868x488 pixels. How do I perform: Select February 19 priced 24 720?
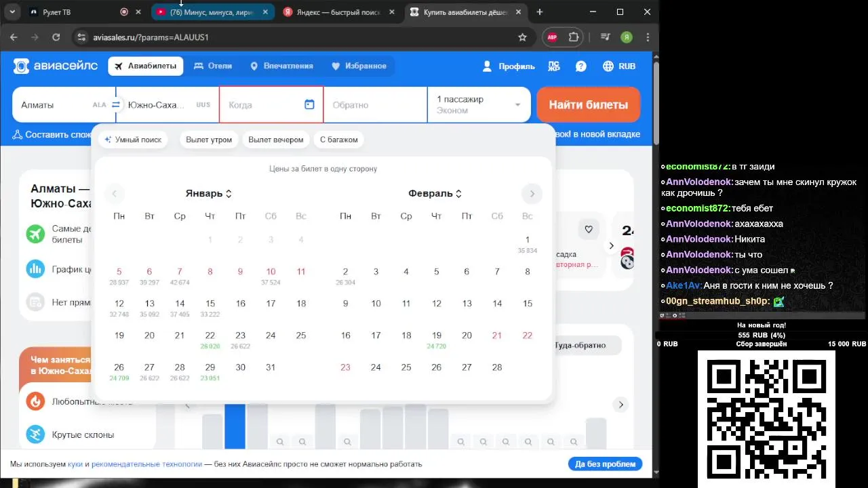point(437,340)
